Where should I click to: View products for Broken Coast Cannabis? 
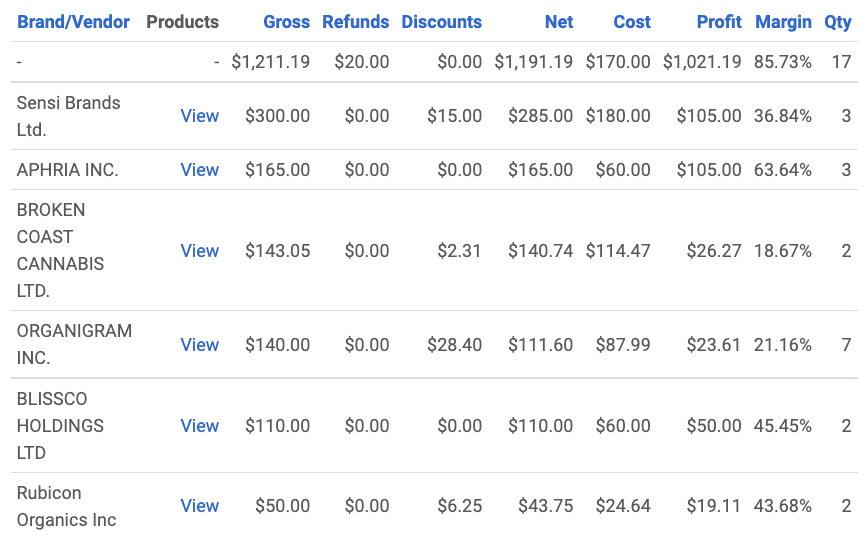pyautogui.click(x=199, y=251)
